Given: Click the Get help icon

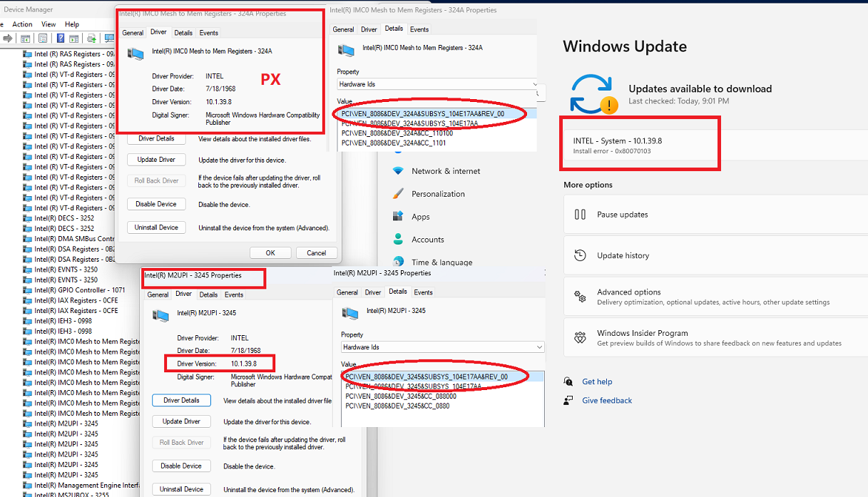Looking at the screenshot, I should point(568,381).
